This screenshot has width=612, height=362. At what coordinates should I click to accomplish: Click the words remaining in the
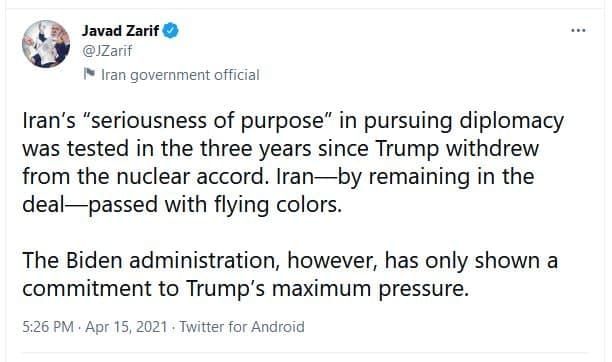452,177
